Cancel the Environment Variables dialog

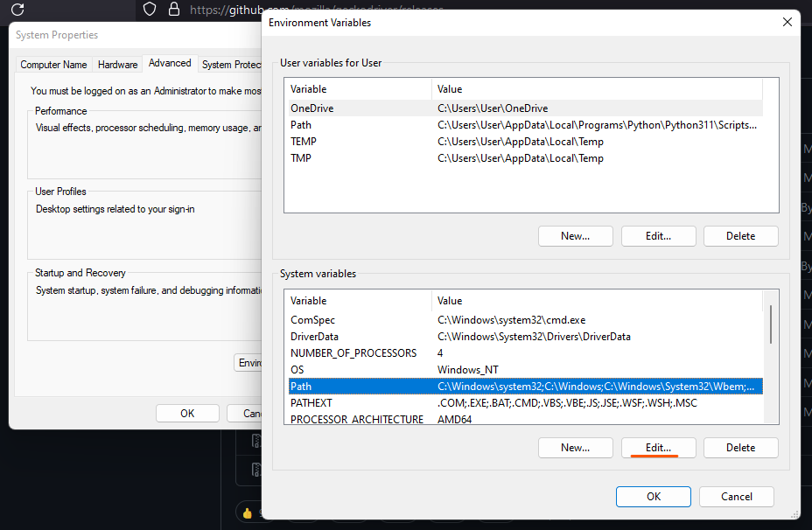[x=736, y=497]
